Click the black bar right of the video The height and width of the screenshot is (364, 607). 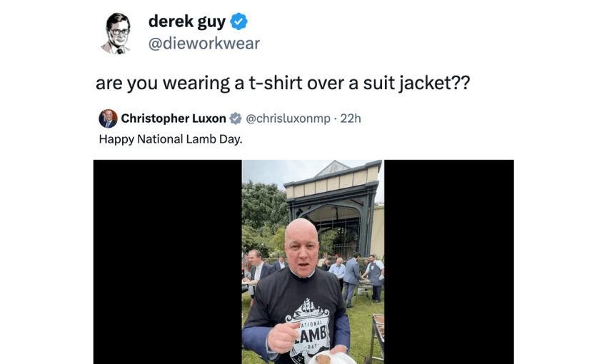(449, 262)
